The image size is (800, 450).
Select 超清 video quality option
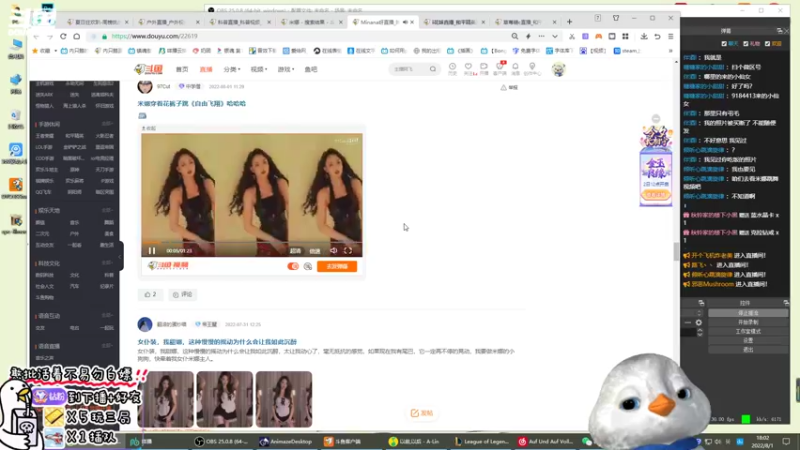click(295, 251)
